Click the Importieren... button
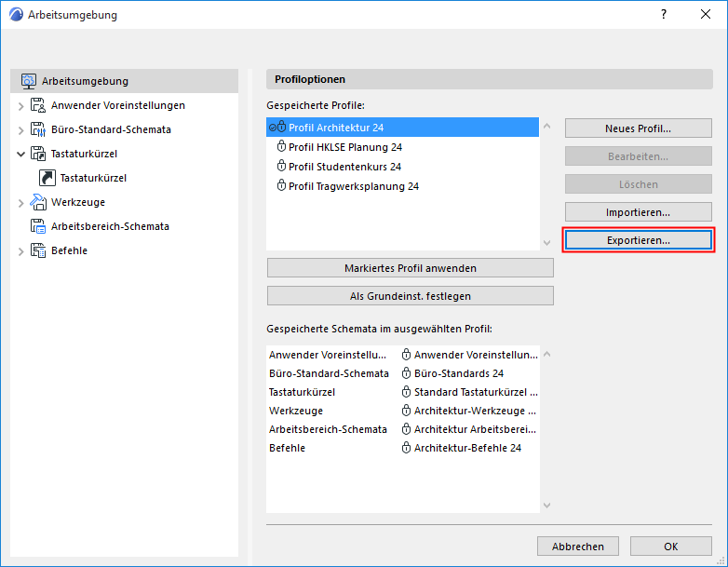The image size is (728, 567). point(639,212)
